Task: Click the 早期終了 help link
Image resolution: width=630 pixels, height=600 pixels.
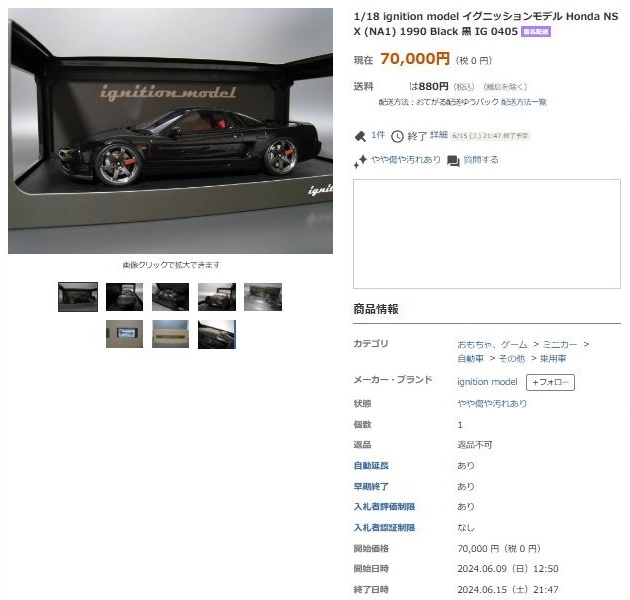Action: (370, 486)
